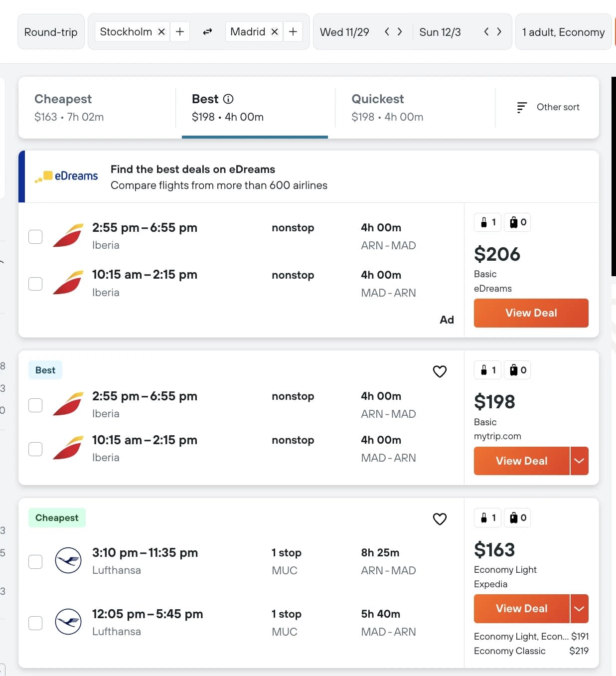This screenshot has width=616, height=676.
Task: Click checked bag icon on $206 deal
Action: point(517,222)
